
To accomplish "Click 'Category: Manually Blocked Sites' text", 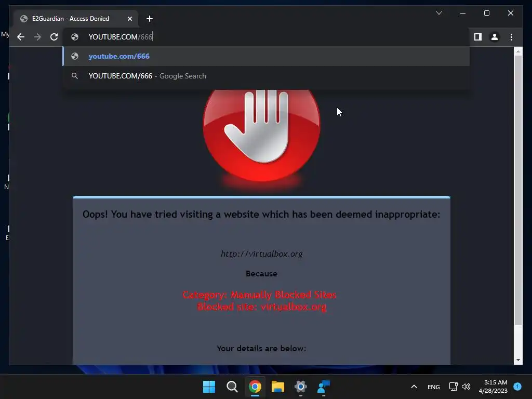I will [x=259, y=295].
